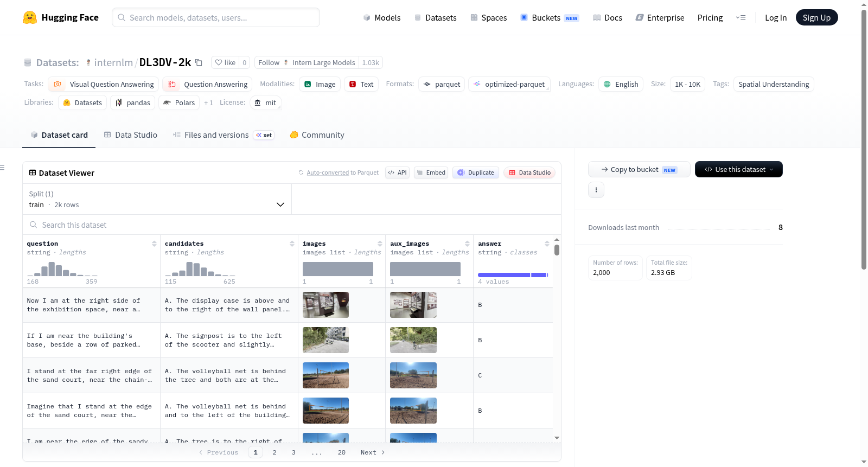Screen dimensions: 868x467
Task: Sort the answer column
Action: 547,244
